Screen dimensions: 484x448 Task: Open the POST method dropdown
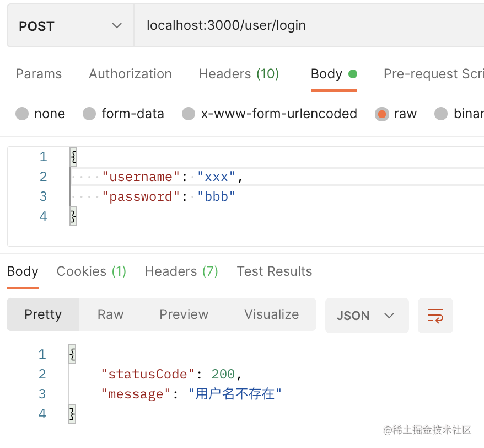point(70,26)
